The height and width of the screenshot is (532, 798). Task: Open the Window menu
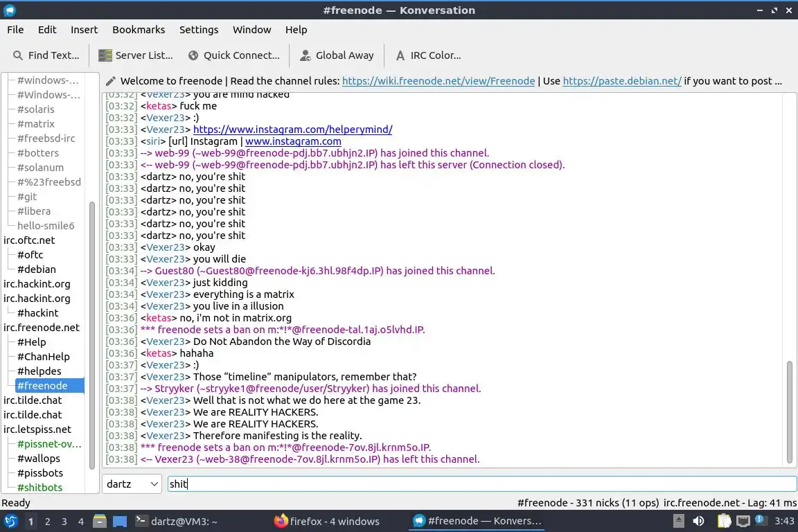(x=252, y=30)
